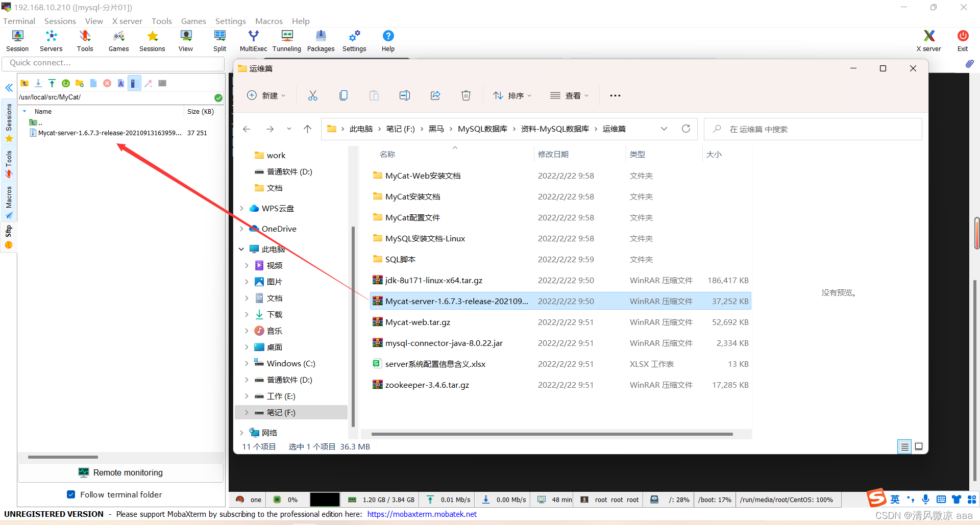Create new SFTP directory icon
Screen dimensions: 980x525
[80, 83]
